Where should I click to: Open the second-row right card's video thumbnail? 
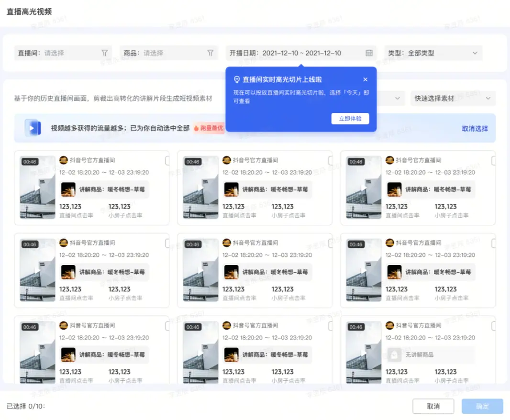(364, 270)
